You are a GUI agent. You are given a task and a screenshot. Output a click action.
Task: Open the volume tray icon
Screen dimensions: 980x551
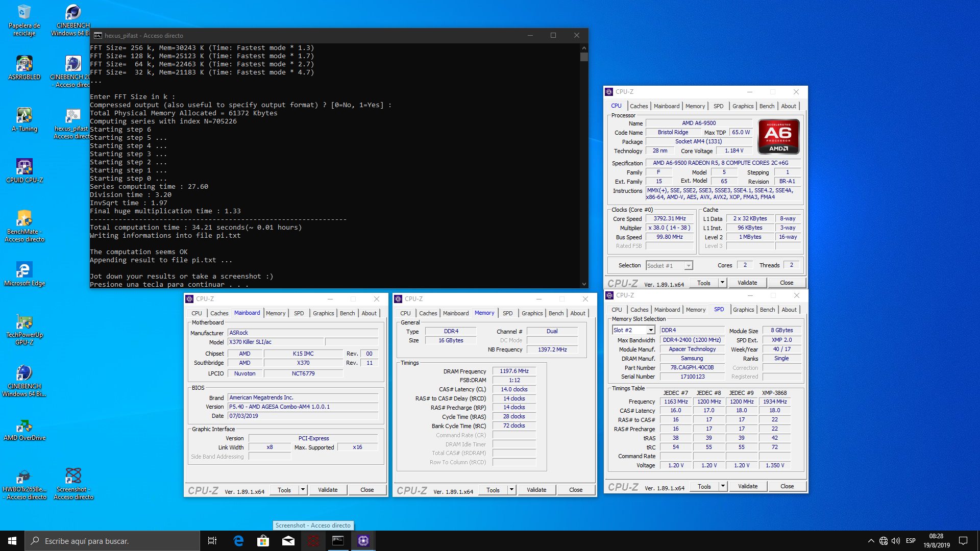896,541
